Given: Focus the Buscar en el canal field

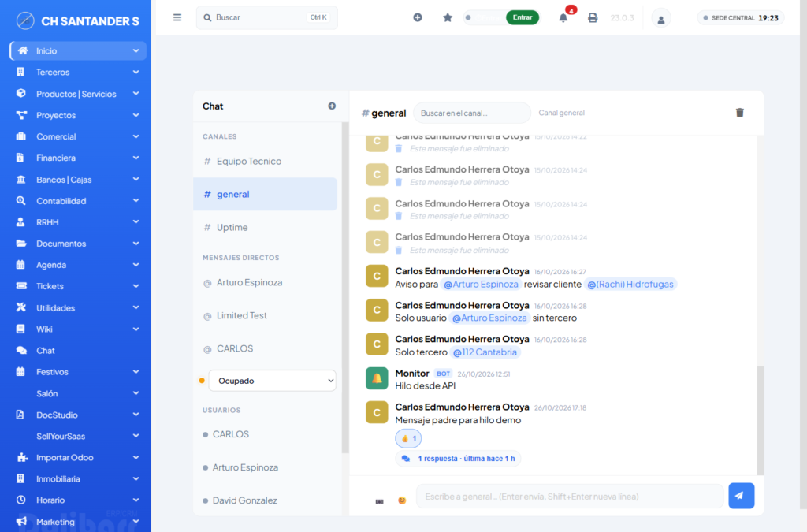Looking at the screenshot, I should pyautogui.click(x=472, y=113).
